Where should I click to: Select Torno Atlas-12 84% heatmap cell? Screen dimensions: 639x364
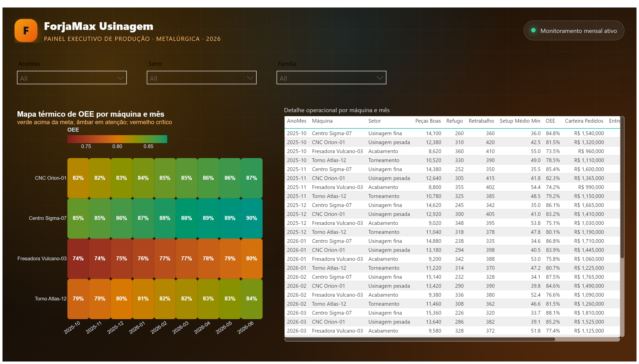click(x=252, y=299)
